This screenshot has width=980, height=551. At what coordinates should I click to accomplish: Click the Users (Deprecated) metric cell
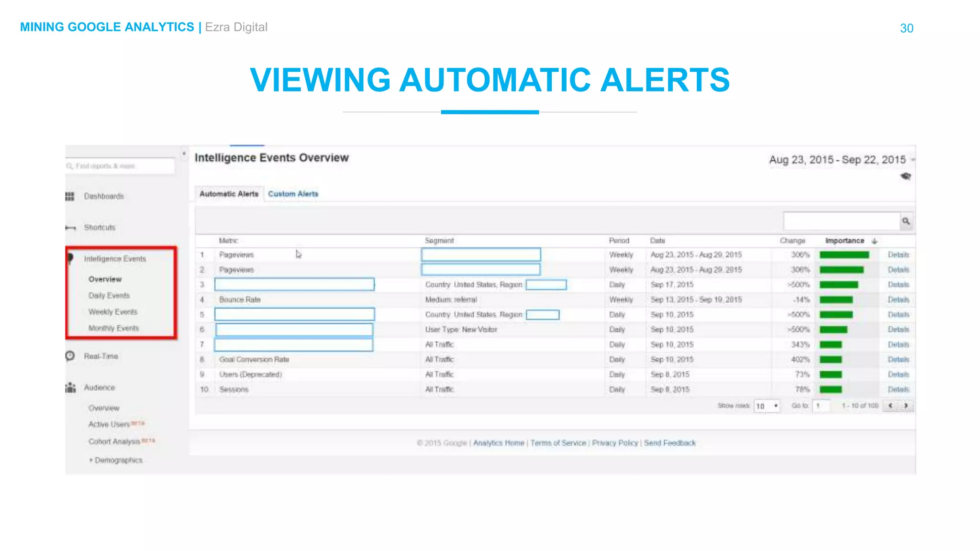point(250,375)
